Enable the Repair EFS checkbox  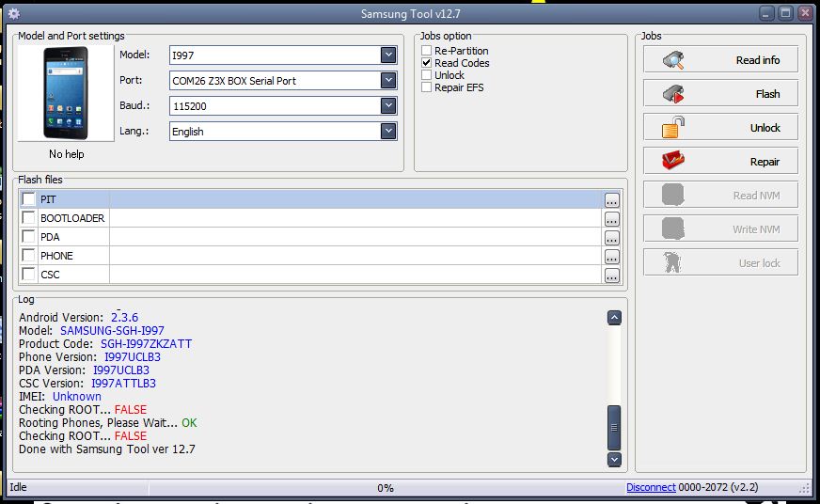click(x=427, y=87)
